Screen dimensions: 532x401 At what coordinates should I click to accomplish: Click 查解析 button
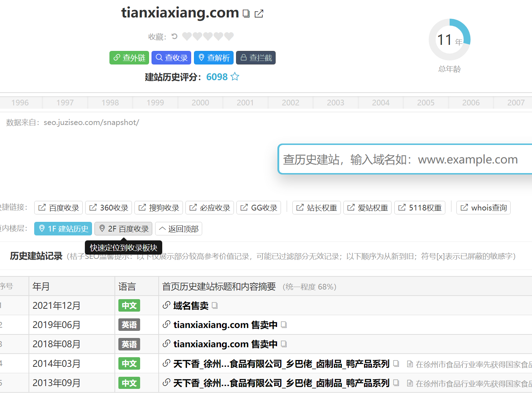pos(214,58)
